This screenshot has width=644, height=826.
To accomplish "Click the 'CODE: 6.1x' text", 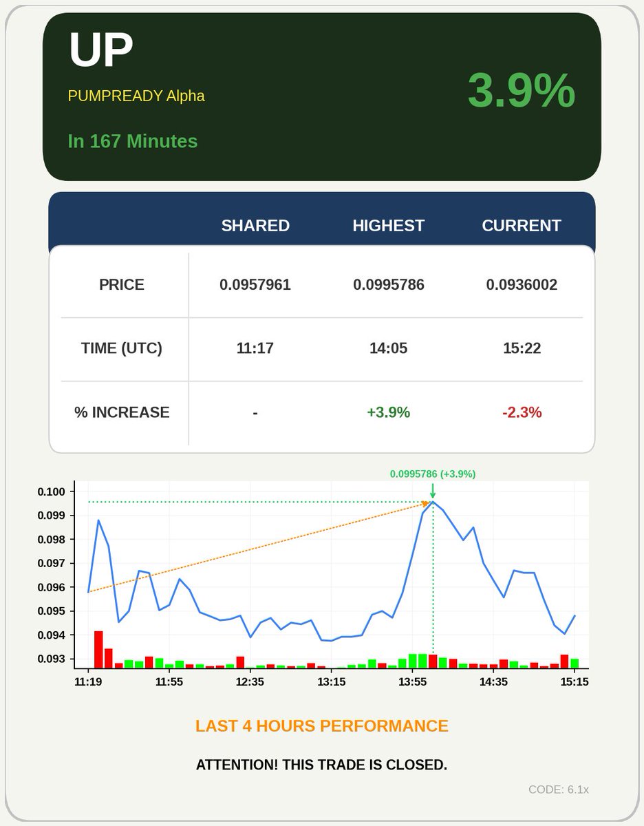I will point(559,790).
